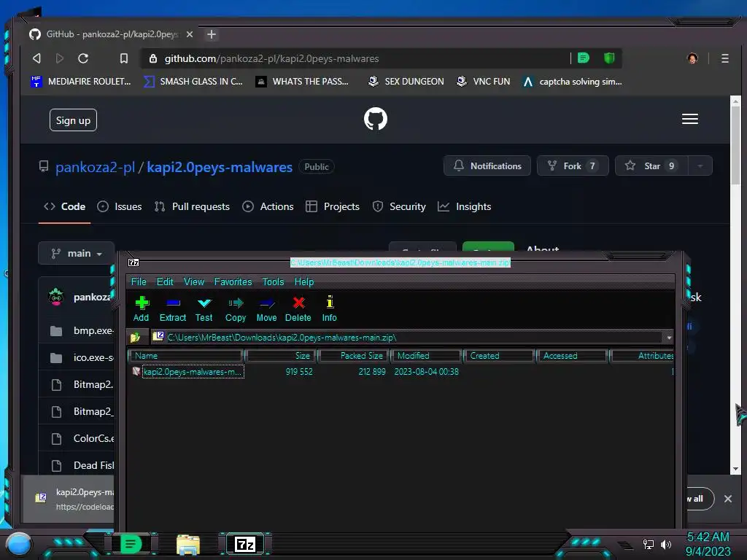Open File Explorer from the taskbar
Viewport: 747px width, 560px height.
point(188,544)
